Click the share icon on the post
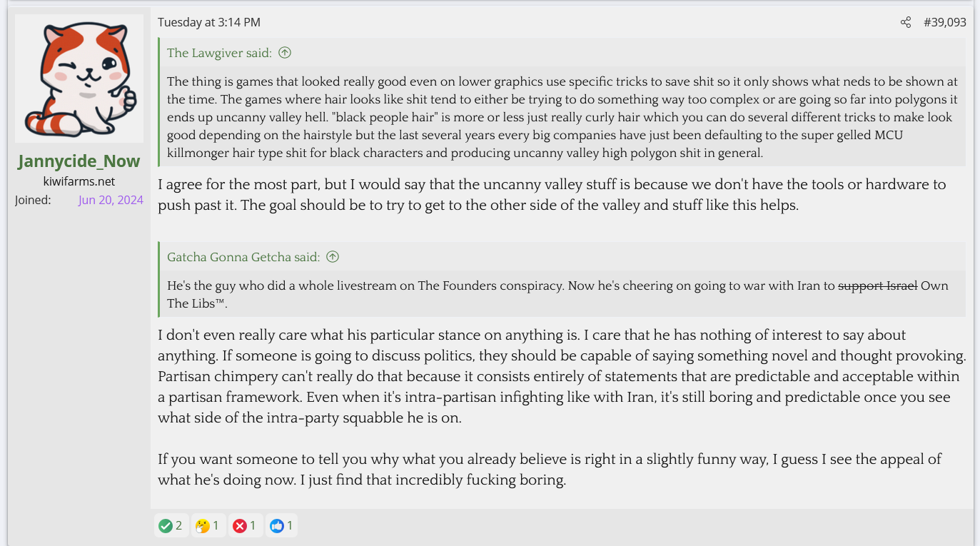 [906, 22]
